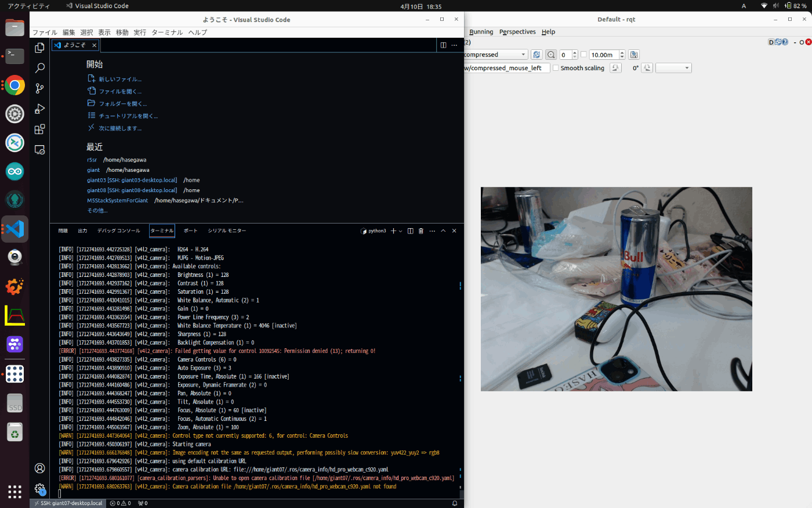Enable Smooth scaling in rqt image view
This screenshot has height=508, width=812.
point(556,68)
